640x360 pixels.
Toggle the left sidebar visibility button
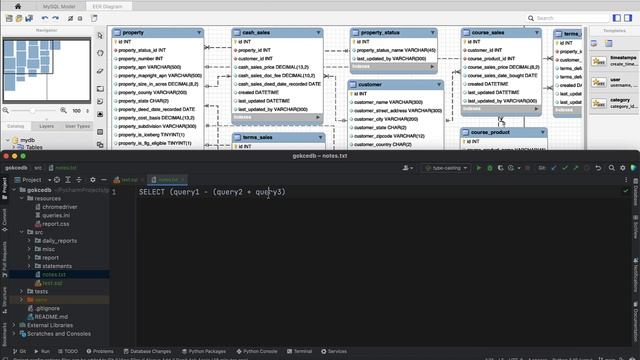(617, 18)
